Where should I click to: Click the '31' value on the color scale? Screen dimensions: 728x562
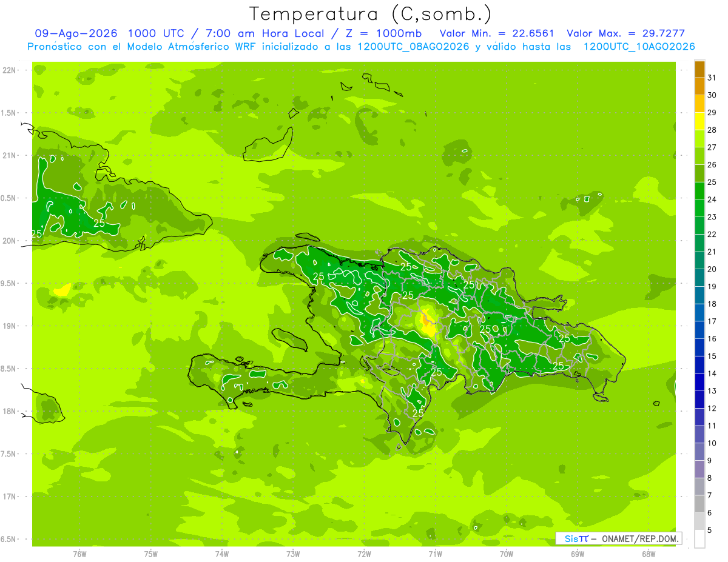coord(712,78)
